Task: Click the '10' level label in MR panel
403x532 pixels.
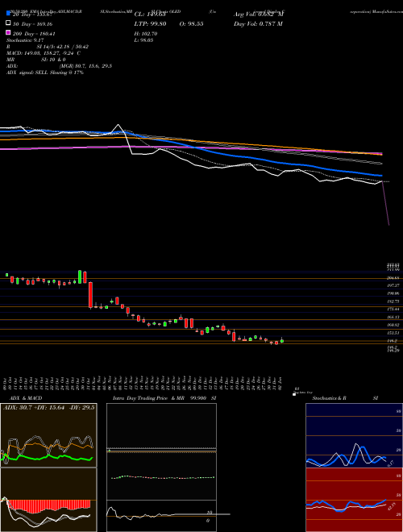Action: click(210, 513)
